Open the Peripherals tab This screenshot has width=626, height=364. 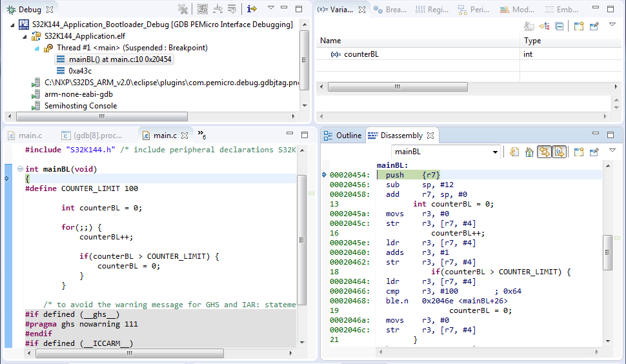coord(474,9)
